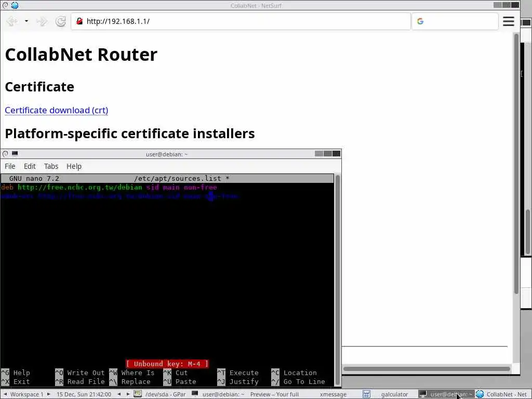This screenshot has width=532, height=399.
Task: Click the CollabNet Router page heading
Action: pos(81,54)
